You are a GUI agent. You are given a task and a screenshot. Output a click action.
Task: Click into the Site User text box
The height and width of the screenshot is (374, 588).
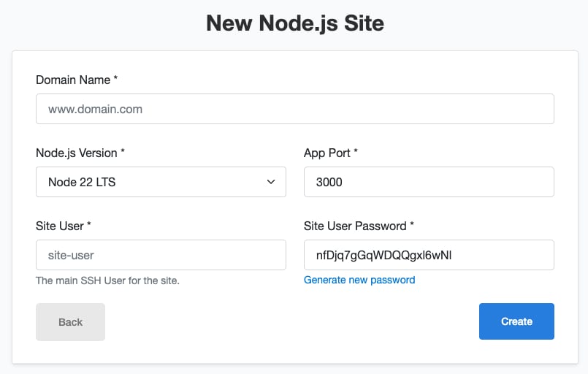161,255
